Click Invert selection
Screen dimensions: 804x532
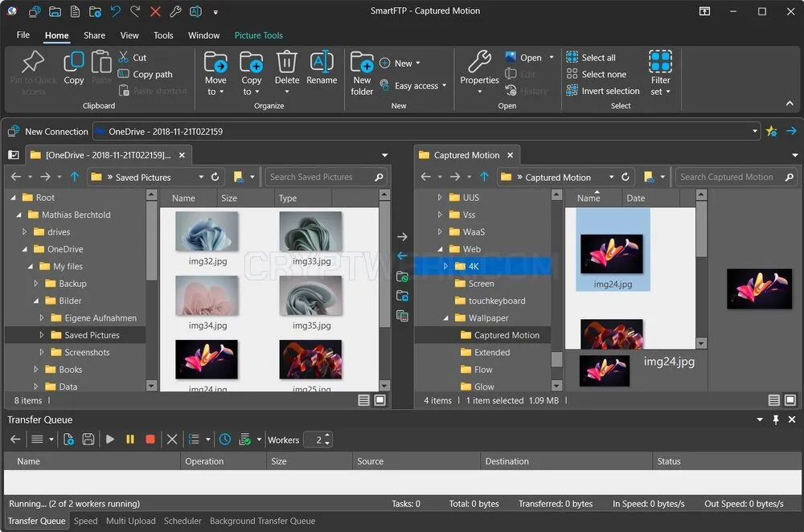pyautogui.click(x=603, y=92)
